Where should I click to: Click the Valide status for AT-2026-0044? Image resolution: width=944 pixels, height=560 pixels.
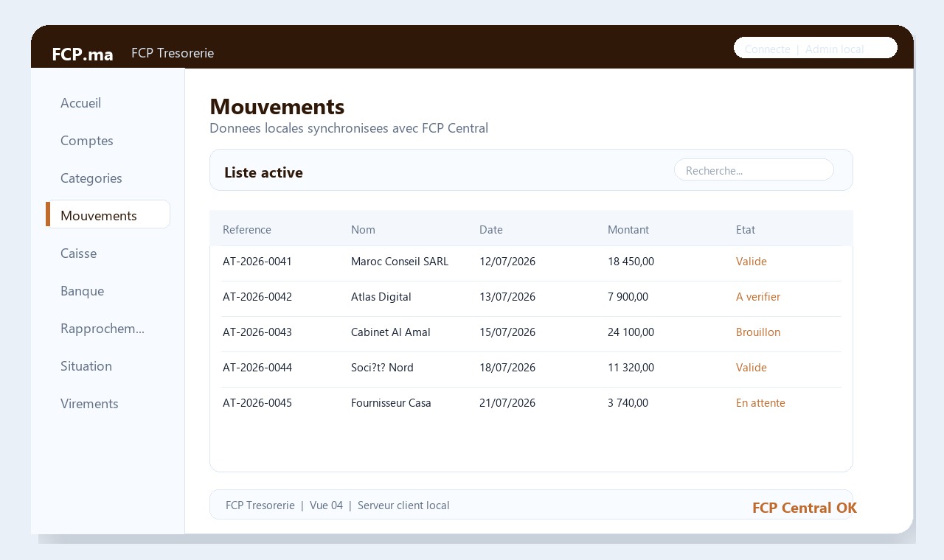[x=752, y=368]
